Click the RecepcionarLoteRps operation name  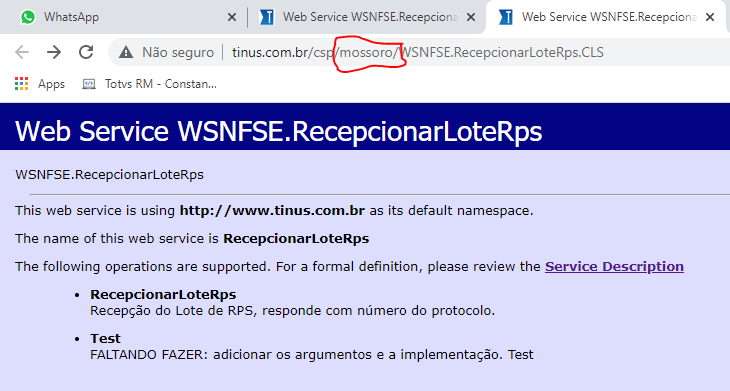tap(163, 294)
